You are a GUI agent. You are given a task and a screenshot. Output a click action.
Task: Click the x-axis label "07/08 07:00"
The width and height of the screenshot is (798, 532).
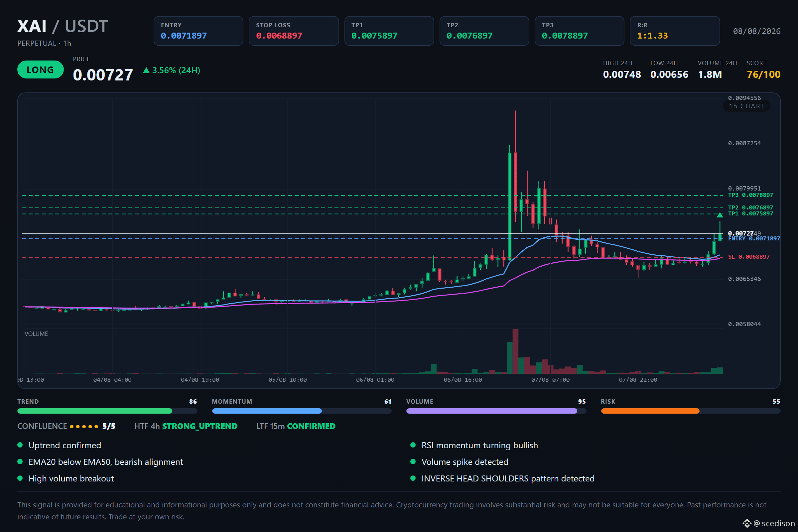click(550, 380)
